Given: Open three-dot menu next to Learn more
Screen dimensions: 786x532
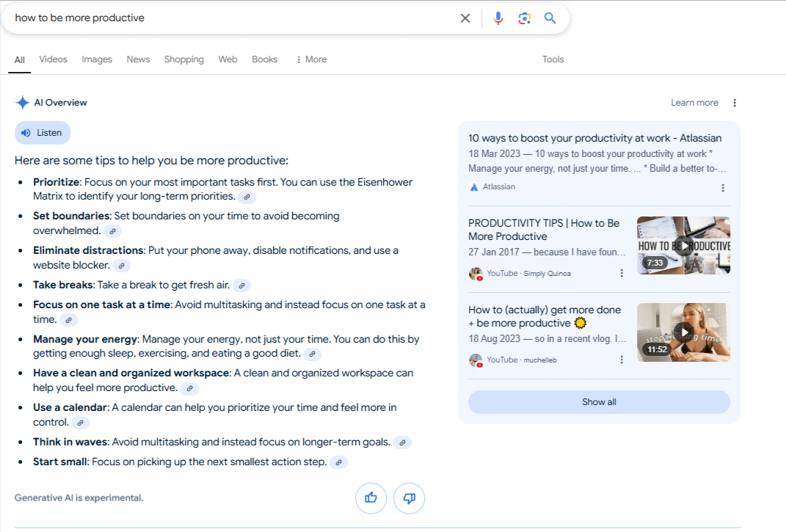Looking at the screenshot, I should tap(735, 103).
